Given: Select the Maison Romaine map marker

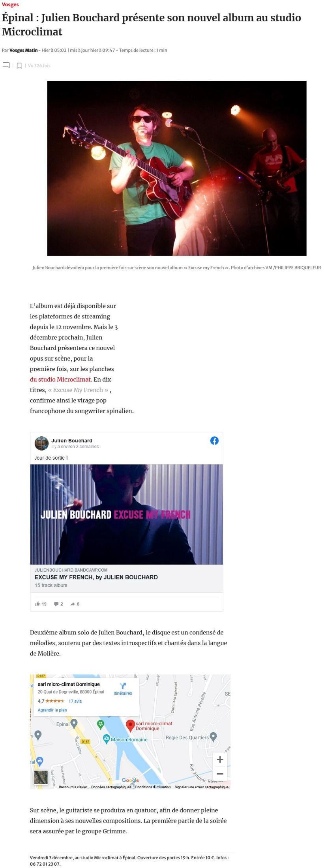Looking at the screenshot, I should click(x=106, y=739).
